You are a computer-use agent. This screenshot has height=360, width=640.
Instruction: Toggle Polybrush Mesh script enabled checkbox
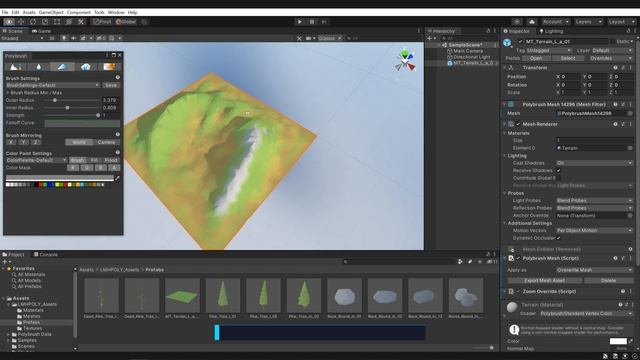(518, 258)
